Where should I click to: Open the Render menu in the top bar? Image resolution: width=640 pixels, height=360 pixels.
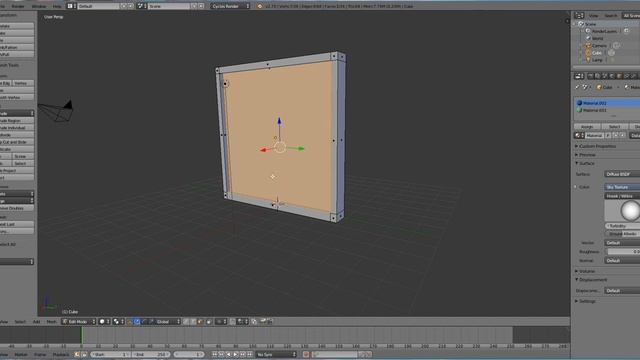(18, 6)
